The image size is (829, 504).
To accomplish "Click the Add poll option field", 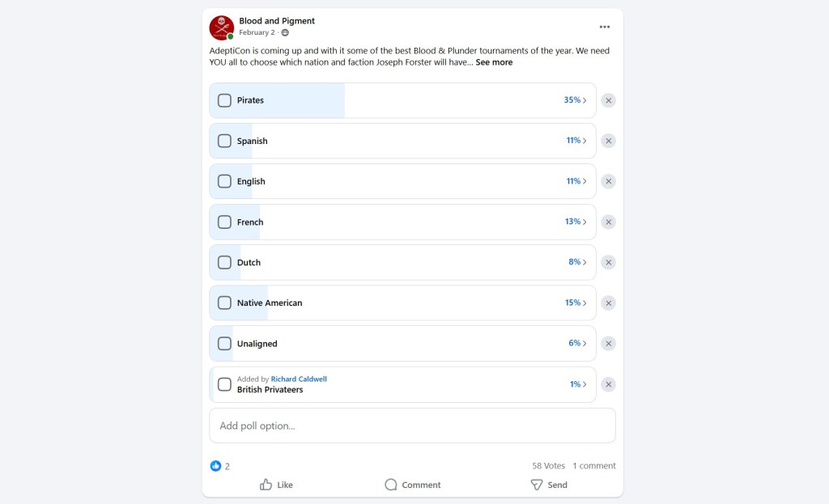I will (412, 426).
